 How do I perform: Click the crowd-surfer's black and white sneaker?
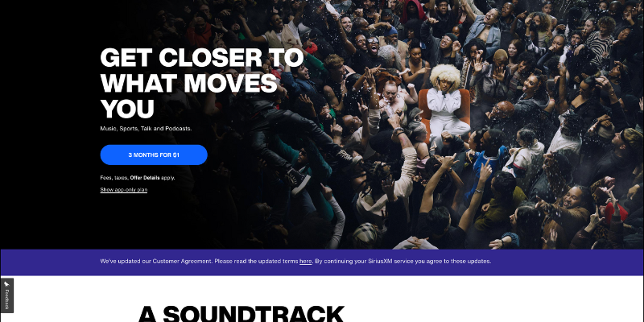point(298,180)
